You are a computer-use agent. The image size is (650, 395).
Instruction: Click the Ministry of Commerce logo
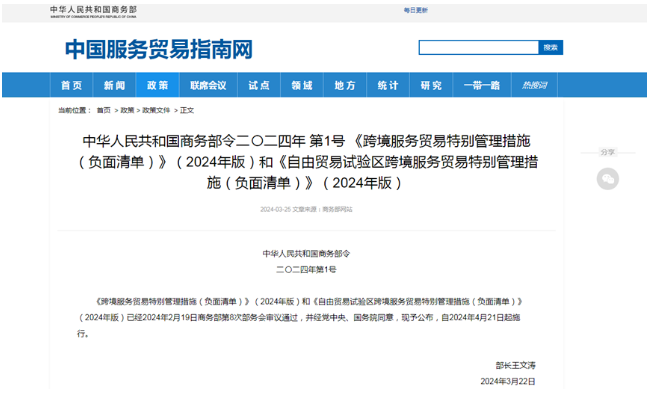click(93, 12)
